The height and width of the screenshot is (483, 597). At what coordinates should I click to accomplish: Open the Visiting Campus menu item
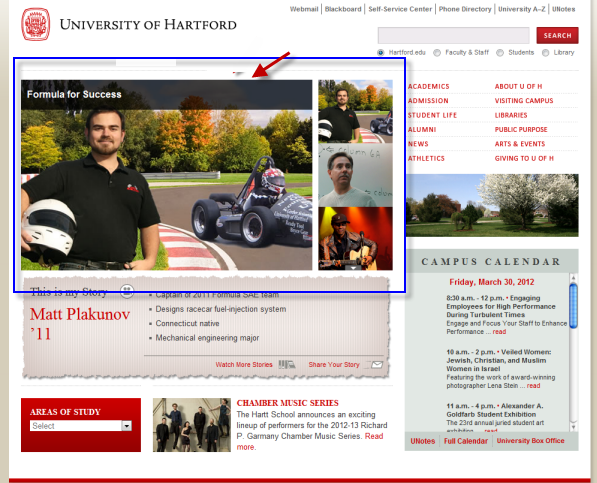(524, 100)
